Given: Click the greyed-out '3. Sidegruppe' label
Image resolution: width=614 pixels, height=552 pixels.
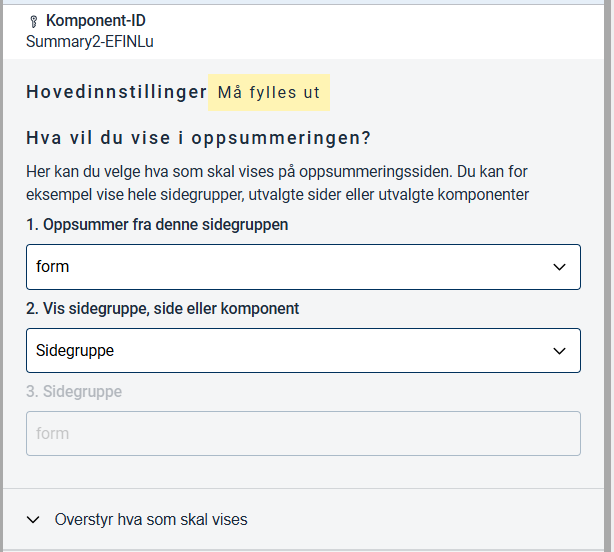Looking at the screenshot, I should tap(74, 392).
